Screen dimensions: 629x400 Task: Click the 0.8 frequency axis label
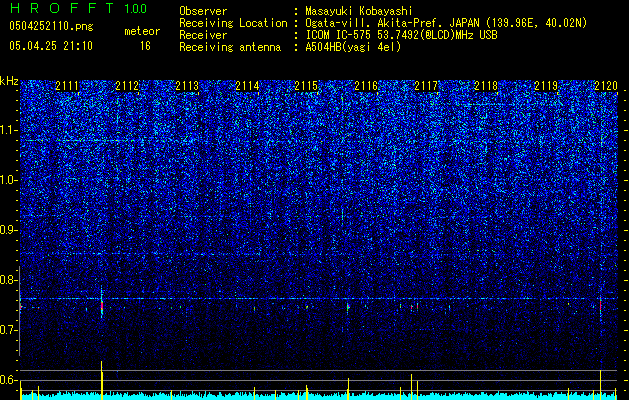(8, 280)
